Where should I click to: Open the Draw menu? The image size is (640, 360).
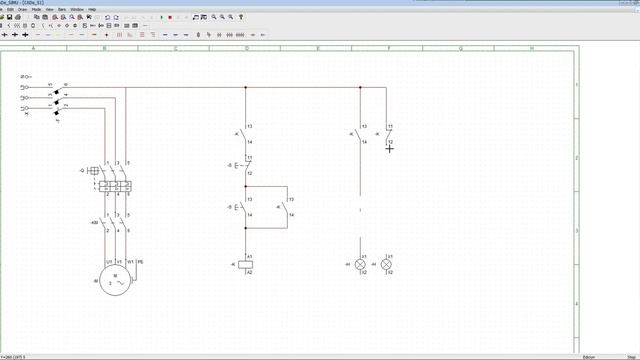click(x=22, y=9)
